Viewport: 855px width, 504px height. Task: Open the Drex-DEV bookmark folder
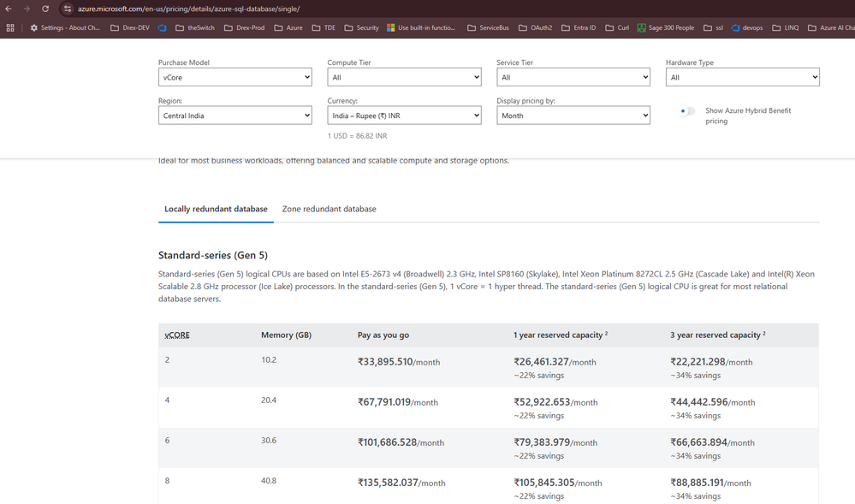(x=130, y=28)
